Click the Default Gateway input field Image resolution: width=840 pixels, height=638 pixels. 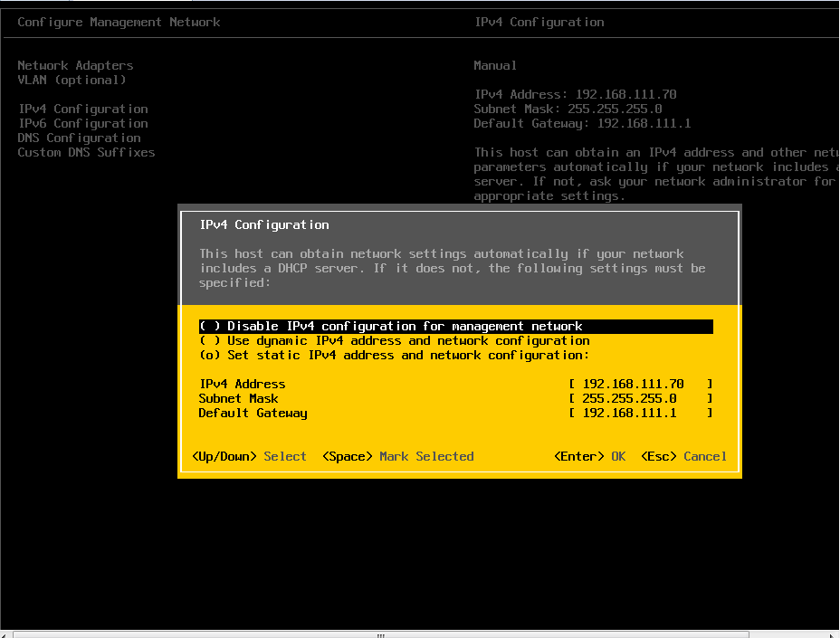pos(640,414)
